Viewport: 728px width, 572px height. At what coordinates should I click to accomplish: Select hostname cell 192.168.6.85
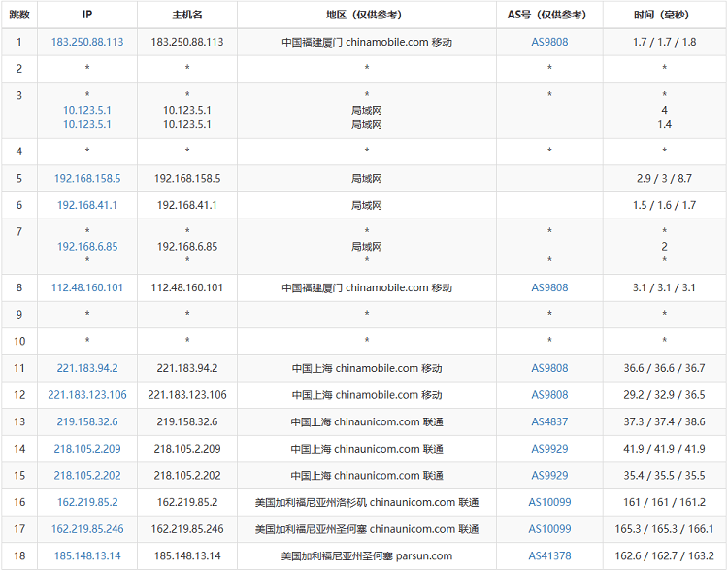[187, 247]
